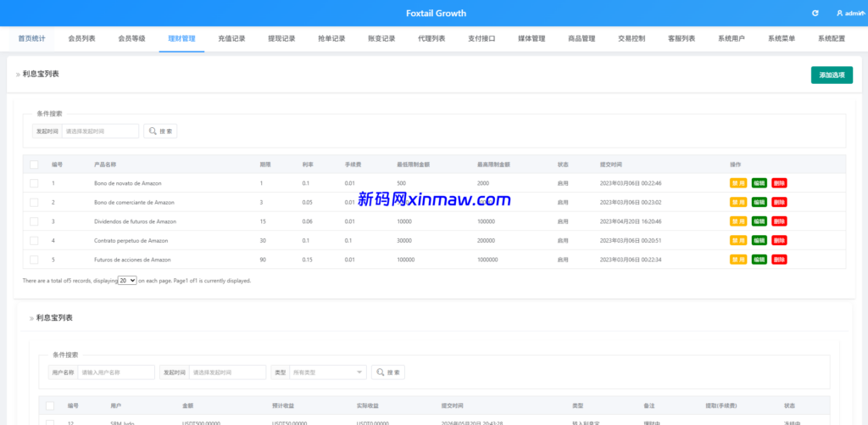Click green 编辑 for Bono de comerciante de Amazon

[x=759, y=202]
